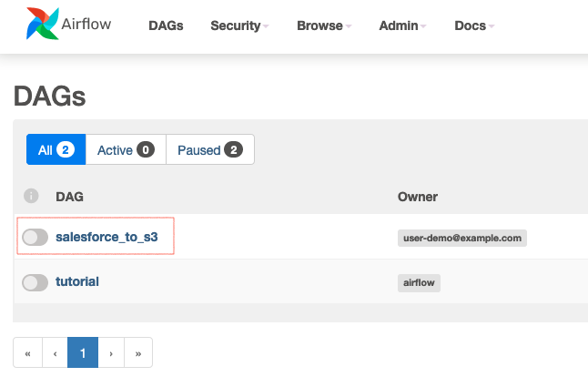Show the Active DAGs filter tab
Viewport: 588px width, 387px height.
(126, 149)
